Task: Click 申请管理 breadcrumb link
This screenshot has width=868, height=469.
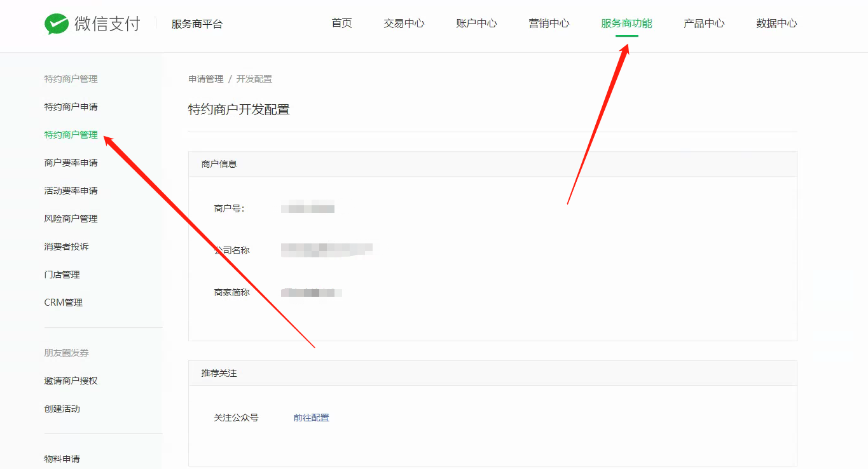Action: click(205, 79)
